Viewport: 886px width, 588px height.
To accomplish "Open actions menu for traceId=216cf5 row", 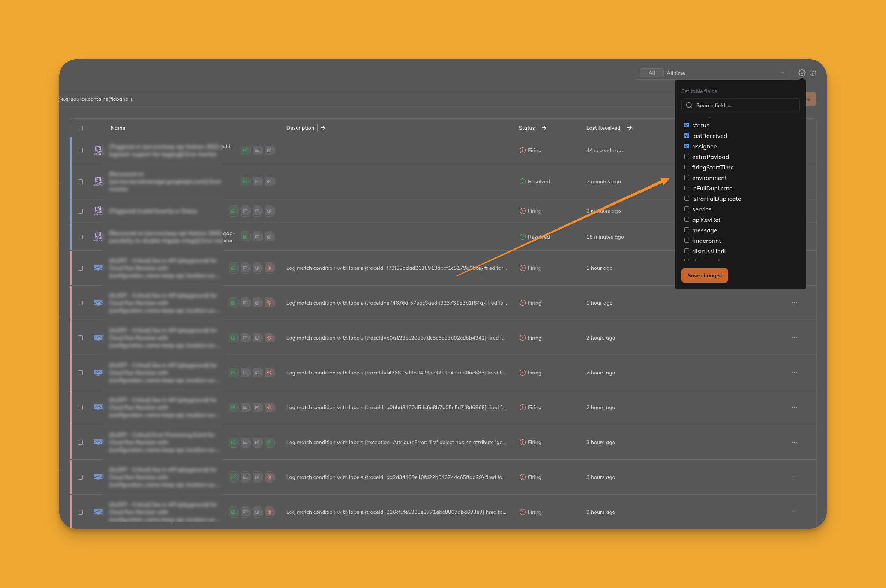I will tap(795, 512).
